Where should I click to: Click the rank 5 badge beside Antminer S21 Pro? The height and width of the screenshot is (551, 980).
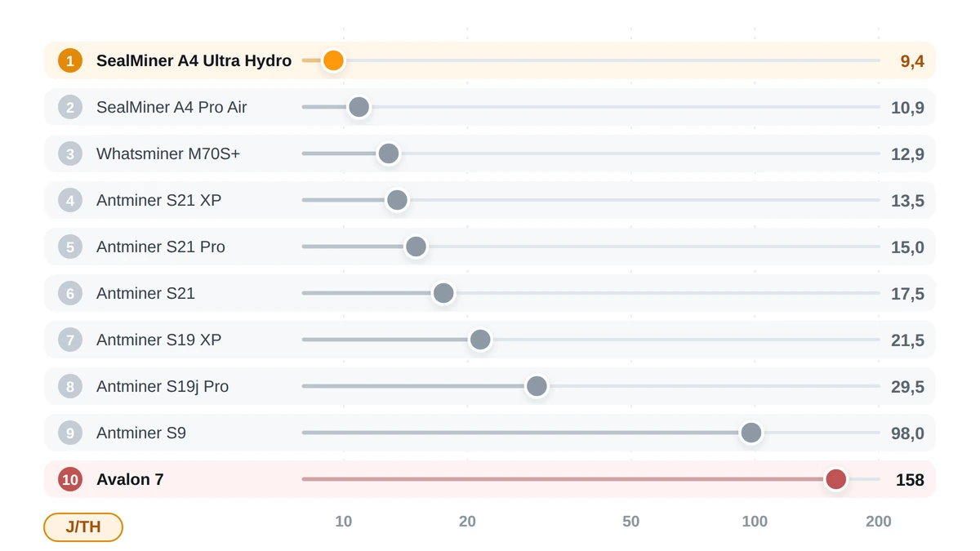coord(70,247)
